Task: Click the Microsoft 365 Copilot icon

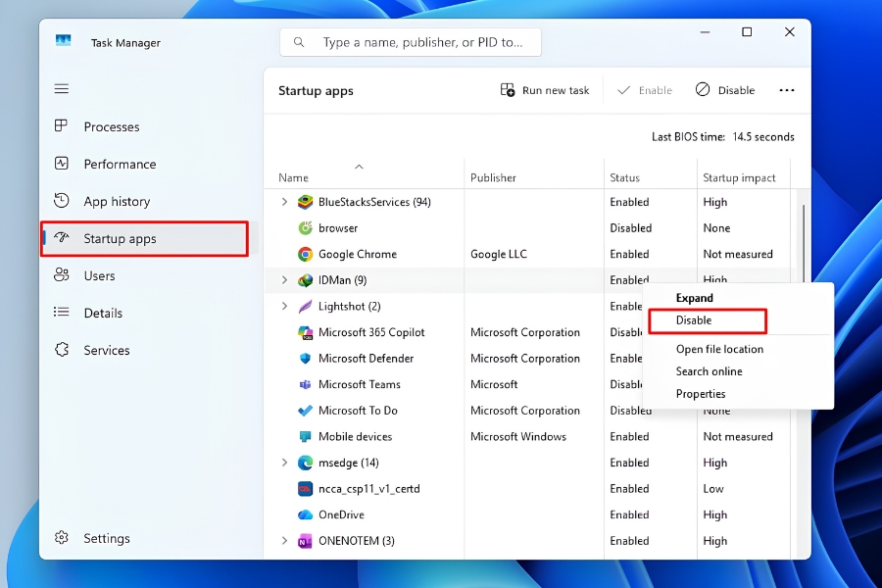Action: [305, 332]
